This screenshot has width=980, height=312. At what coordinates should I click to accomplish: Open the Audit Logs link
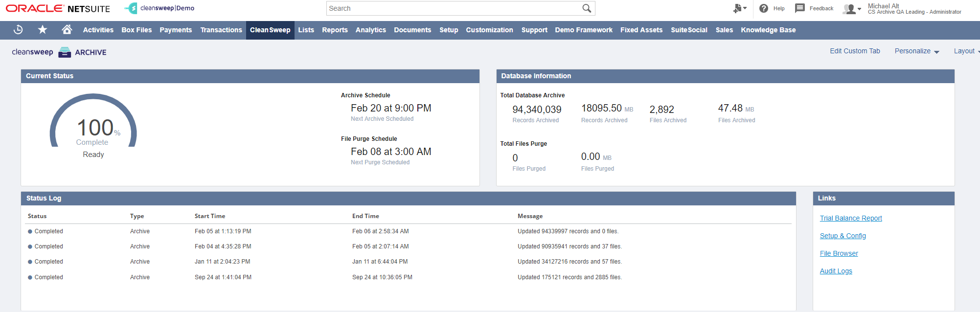tap(836, 271)
